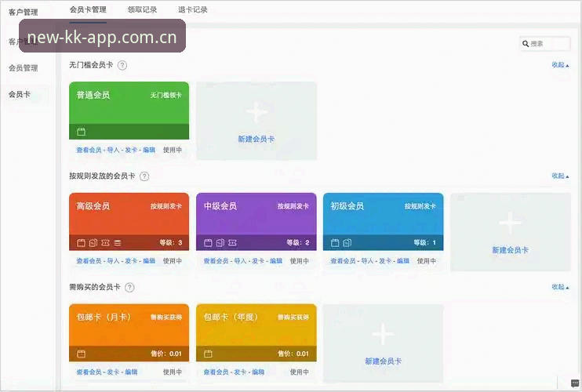The height and width of the screenshot is (392, 582).
Task: Click 发卡 under 初级会员 card
Action: [x=385, y=261]
